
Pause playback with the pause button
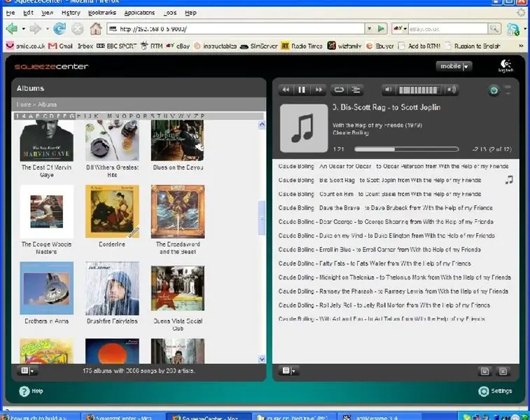point(302,90)
